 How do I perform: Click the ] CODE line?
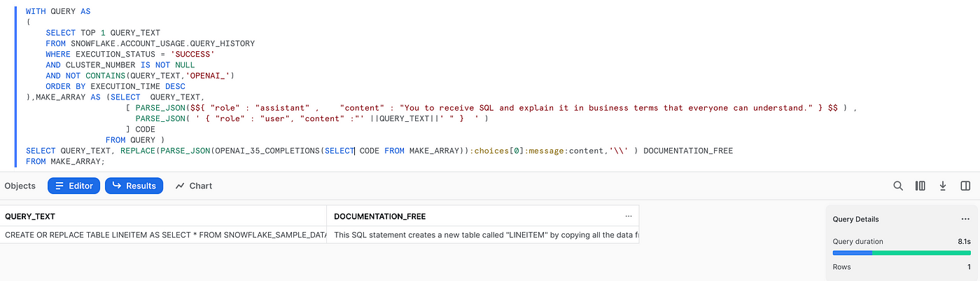point(141,129)
